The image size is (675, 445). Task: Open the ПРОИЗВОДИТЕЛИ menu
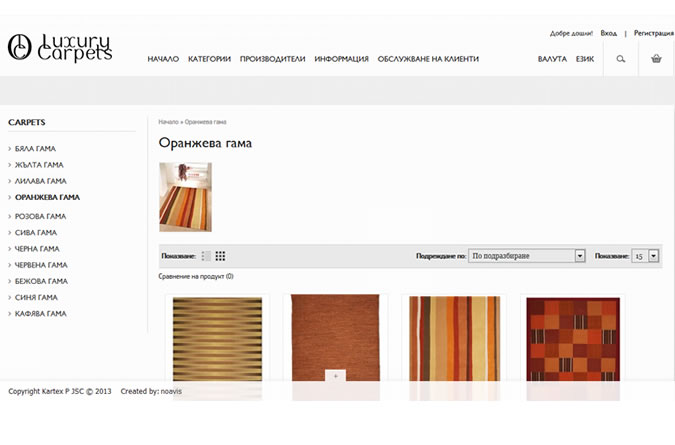(272, 59)
